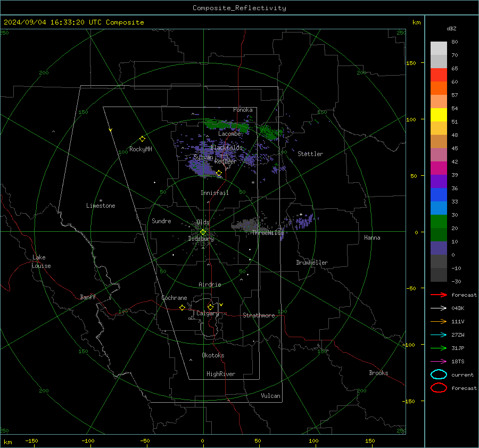Click the 'Lake Louise' label
The width and height of the screenshot is (479, 448).
click(41, 262)
